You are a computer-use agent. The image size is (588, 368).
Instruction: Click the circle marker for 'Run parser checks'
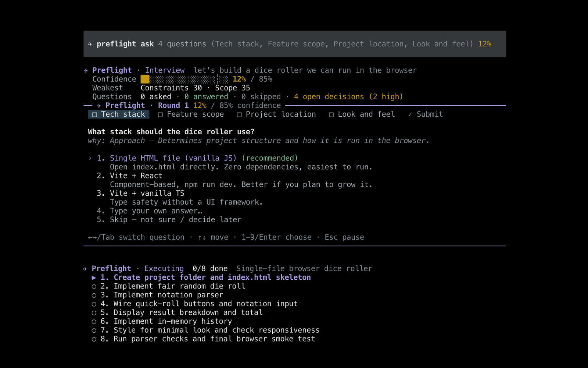(94, 339)
